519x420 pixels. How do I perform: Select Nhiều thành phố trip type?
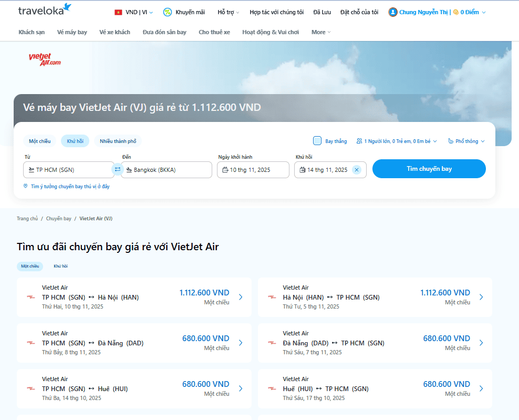tap(118, 141)
